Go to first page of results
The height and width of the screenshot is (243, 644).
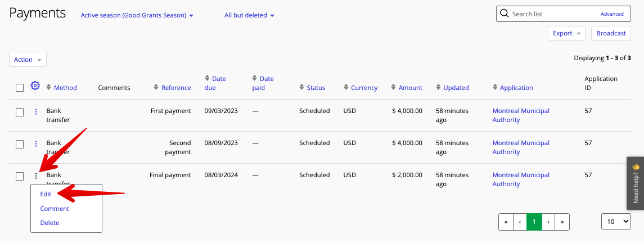tap(506, 222)
